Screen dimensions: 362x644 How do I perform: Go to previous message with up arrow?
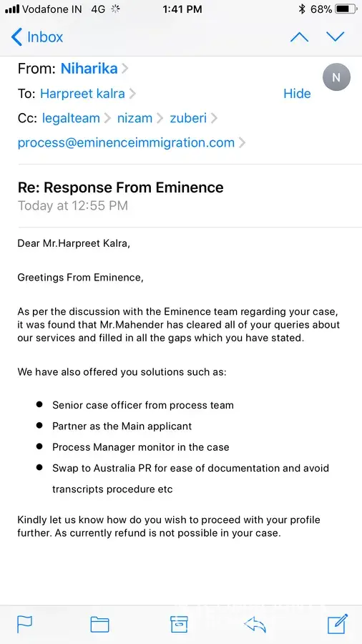[299, 37]
